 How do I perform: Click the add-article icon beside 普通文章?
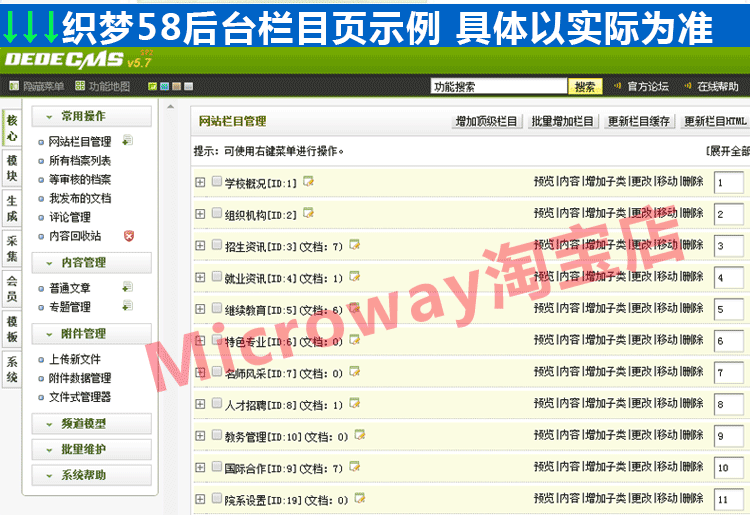[x=127, y=287]
